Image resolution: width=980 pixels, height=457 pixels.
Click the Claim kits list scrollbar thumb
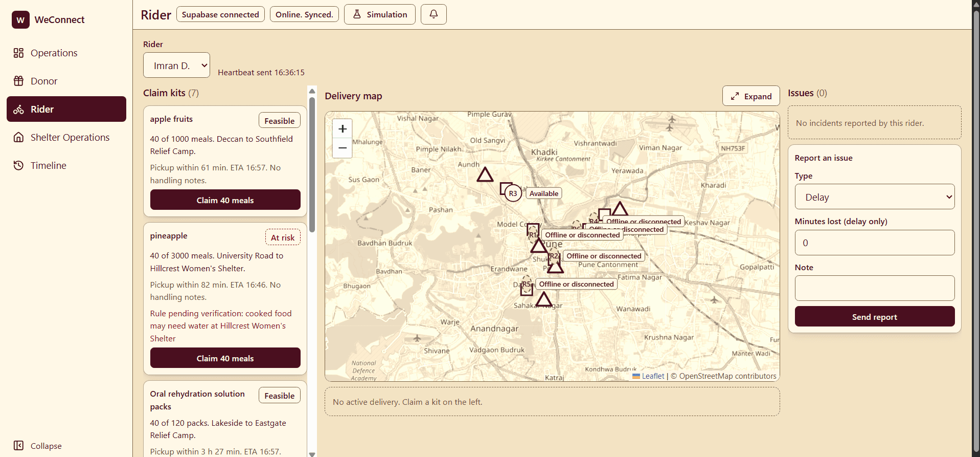[x=312, y=164]
